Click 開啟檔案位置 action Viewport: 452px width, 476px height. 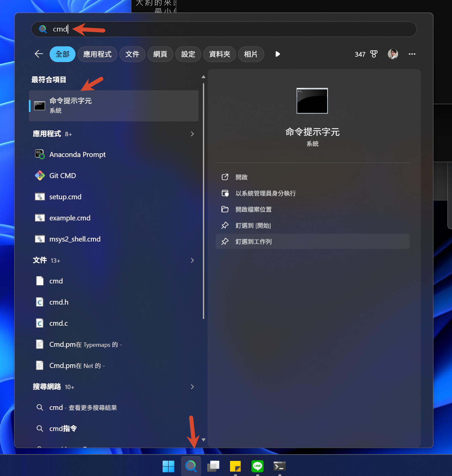click(313, 209)
